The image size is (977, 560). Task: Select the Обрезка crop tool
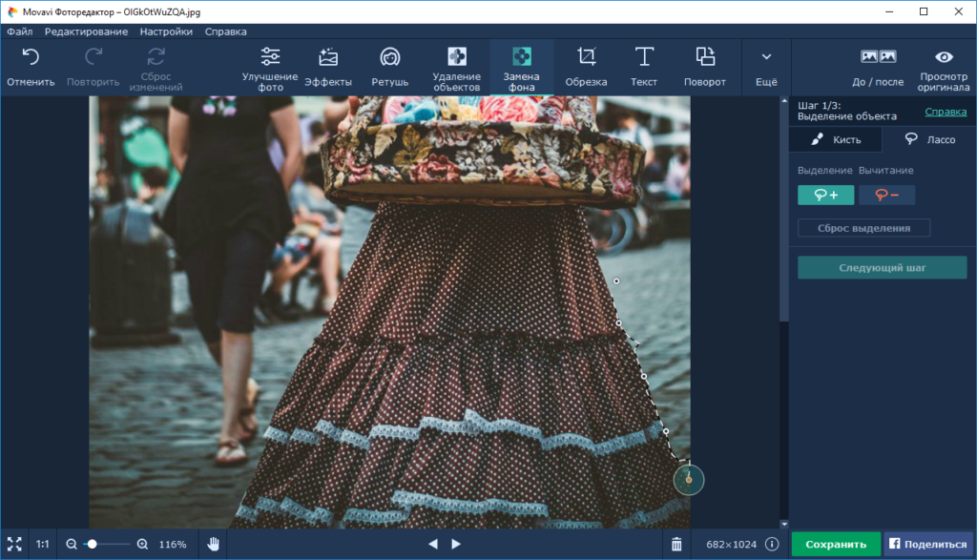pyautogui.click(x=586, y=67)
